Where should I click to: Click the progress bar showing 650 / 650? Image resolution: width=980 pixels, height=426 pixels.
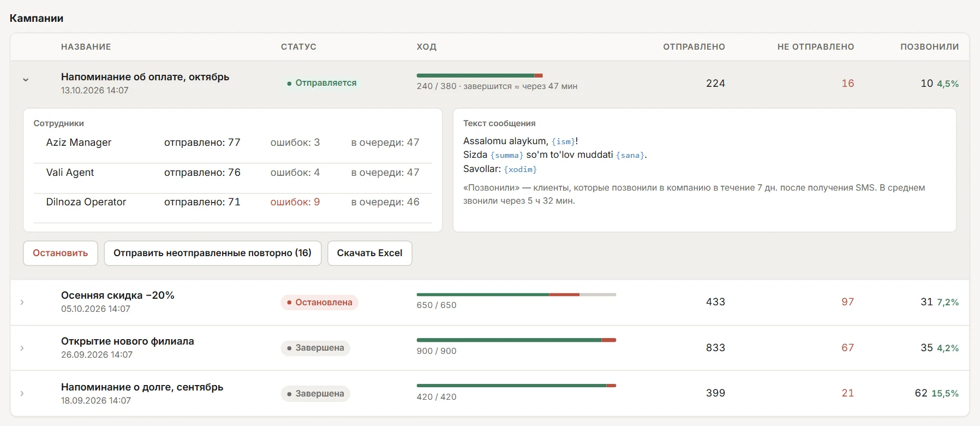tap(516, 294)
